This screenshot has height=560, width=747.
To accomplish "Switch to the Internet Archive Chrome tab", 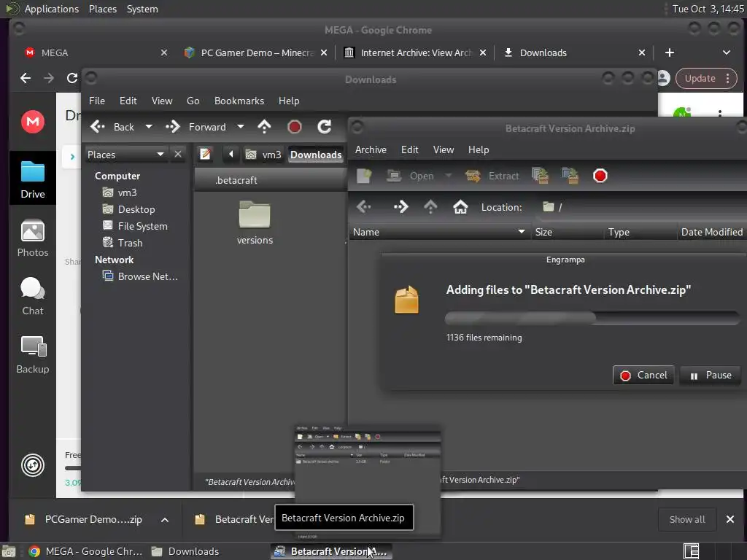I will 415,52.
